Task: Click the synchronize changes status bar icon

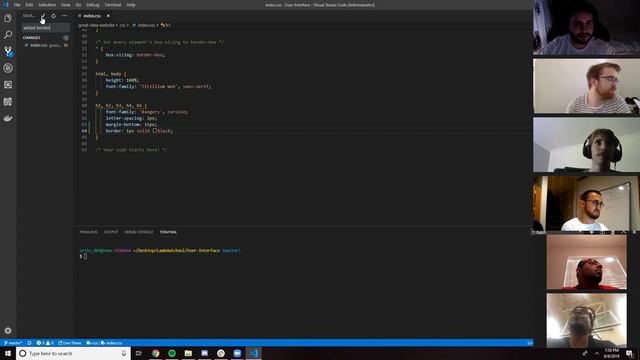Action: click(29, 343)
